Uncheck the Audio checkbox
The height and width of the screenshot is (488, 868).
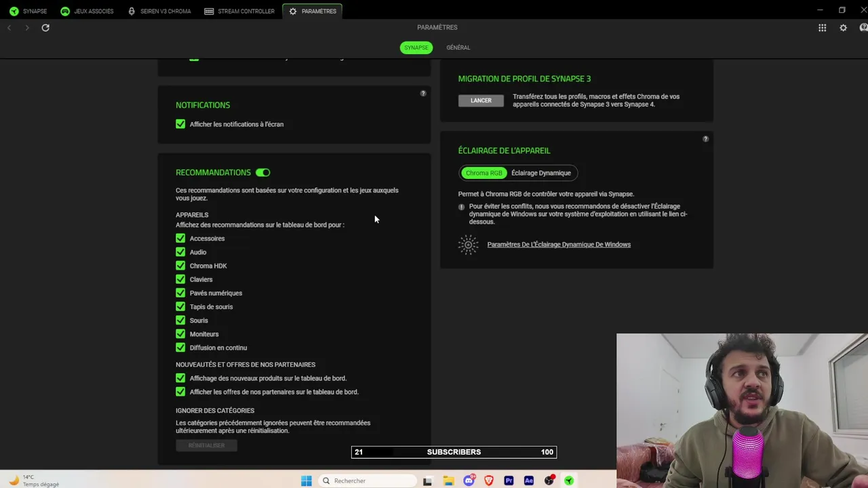[x=180, y=251]
